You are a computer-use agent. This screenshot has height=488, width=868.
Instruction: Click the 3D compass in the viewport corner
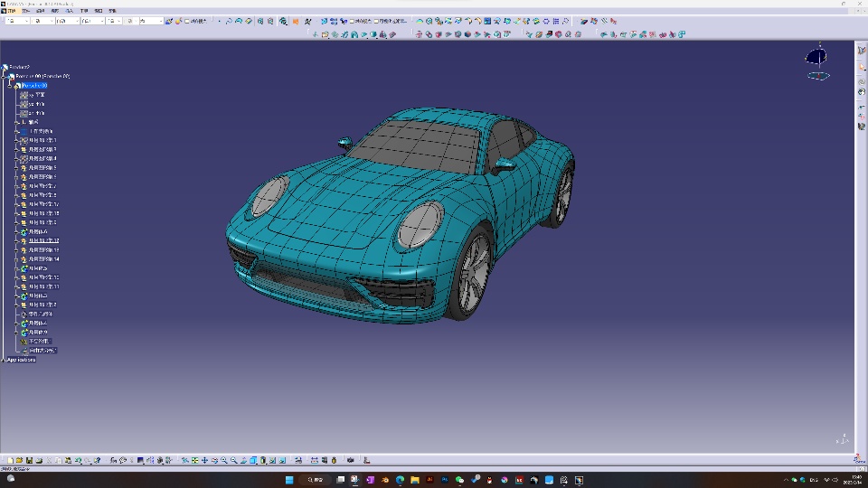(817, 62)
